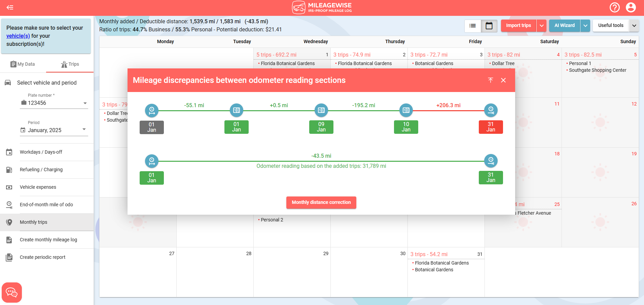Open the live chat bubble icon
The width and height of the screenshot is (644, 305).
12,292
